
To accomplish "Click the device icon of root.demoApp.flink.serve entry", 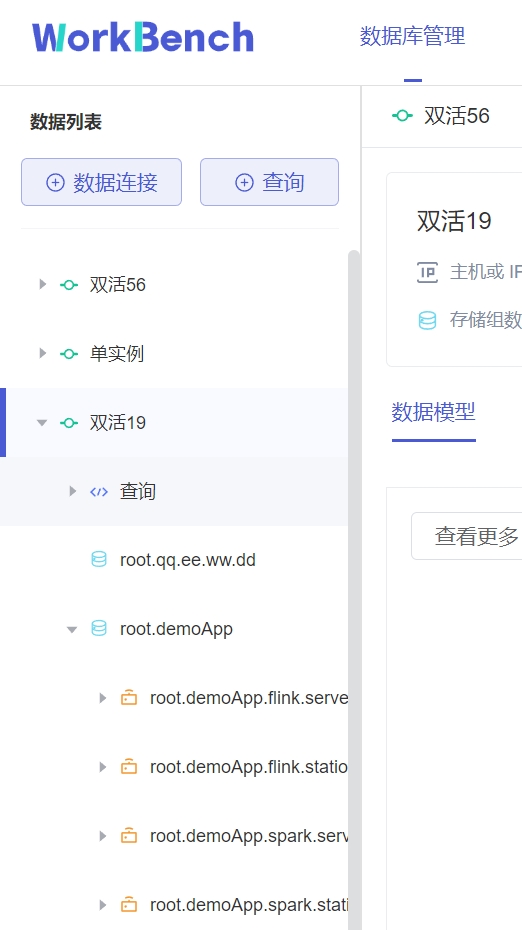I will [129, 698].
